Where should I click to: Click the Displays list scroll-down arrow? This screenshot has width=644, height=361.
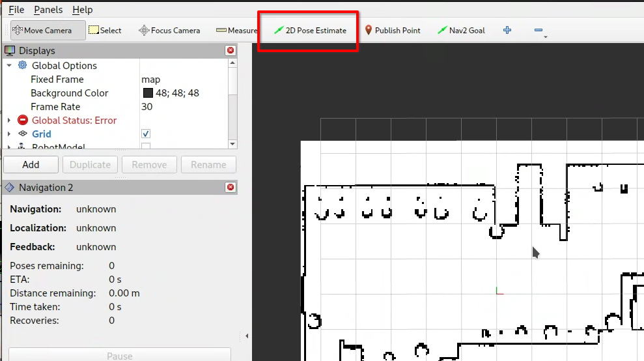[x=232, y=144]
